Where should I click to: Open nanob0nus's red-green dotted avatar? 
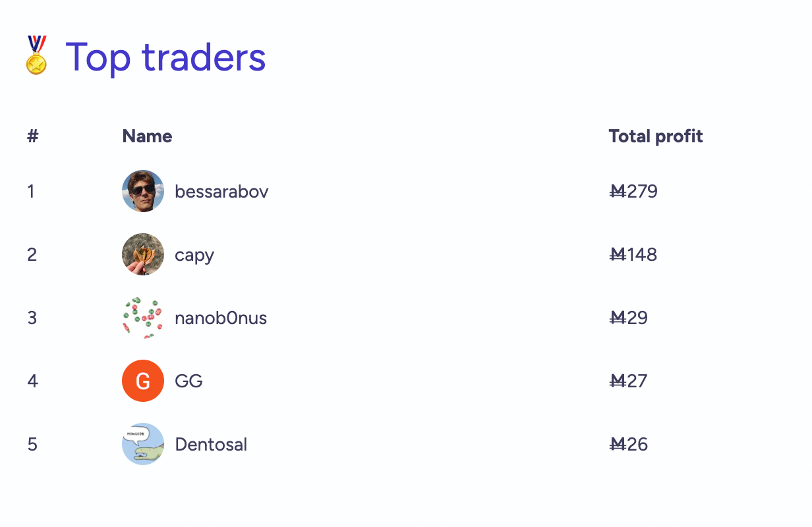tap(143, 318)
